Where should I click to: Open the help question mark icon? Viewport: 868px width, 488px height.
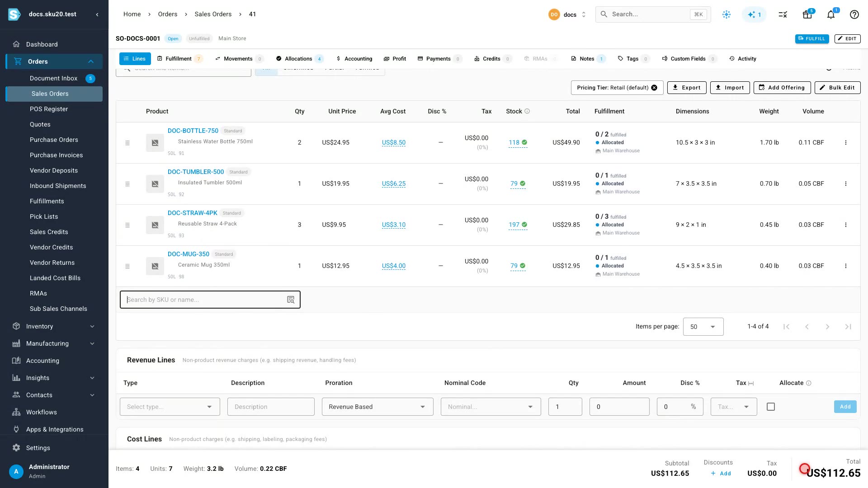point(854,14)
